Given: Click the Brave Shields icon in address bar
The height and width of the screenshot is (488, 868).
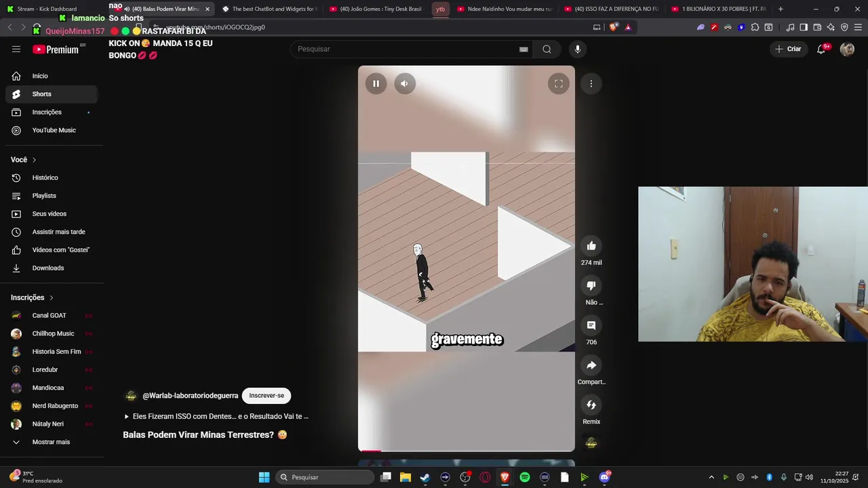Looking at the screenshot, I should pyautogui.click(x=613, y=27).
